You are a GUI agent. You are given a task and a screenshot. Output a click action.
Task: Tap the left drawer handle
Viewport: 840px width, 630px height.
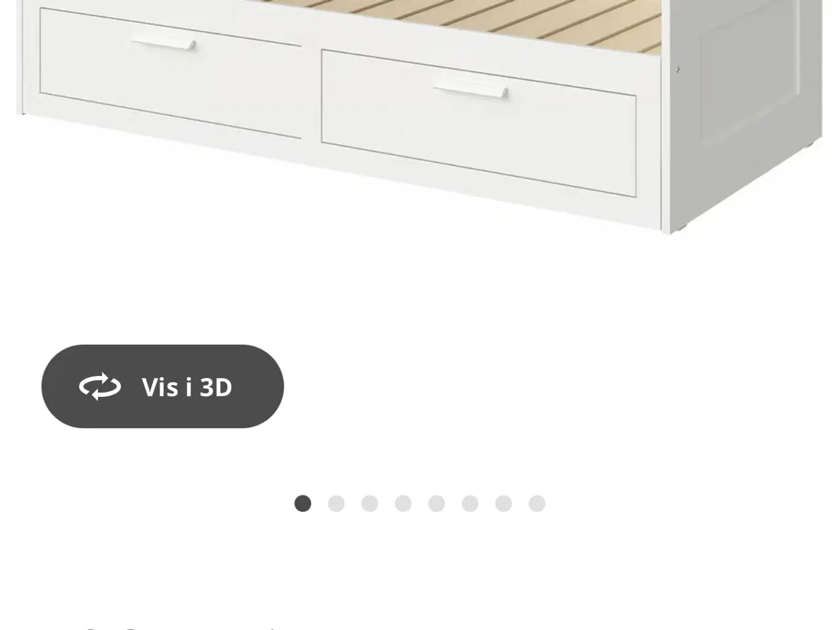coord(163,44)
